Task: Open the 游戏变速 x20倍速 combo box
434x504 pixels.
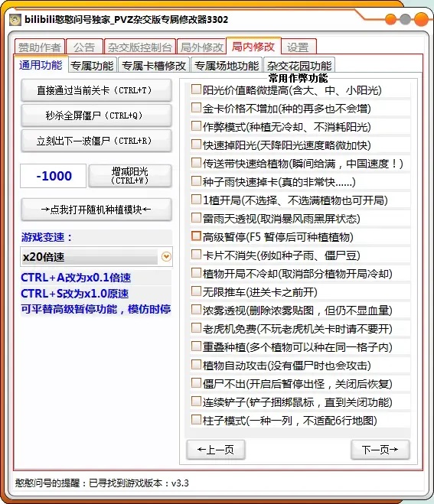Action: [96, 256]
